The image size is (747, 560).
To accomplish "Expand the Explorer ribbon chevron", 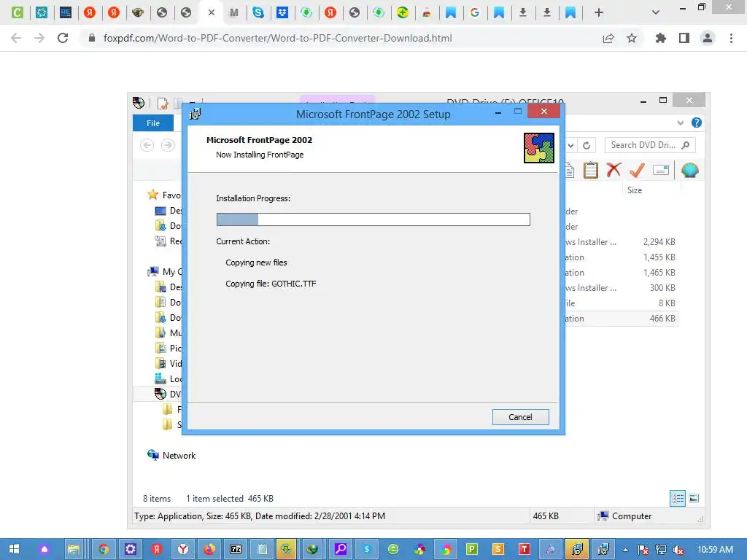I will point(681,122).
